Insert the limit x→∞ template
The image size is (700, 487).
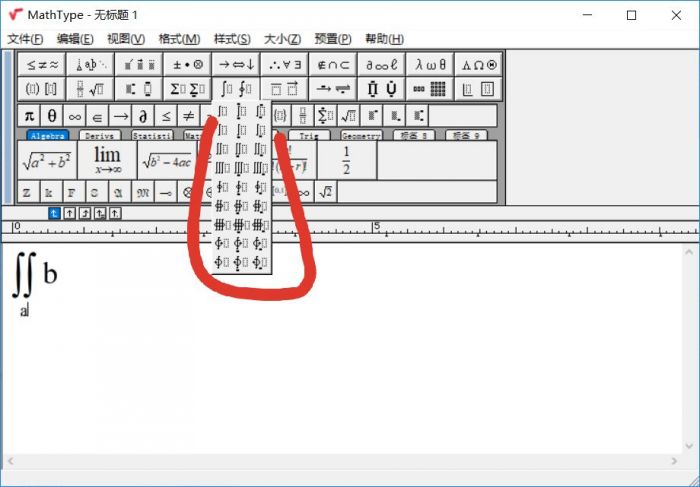tap(107, 160)
